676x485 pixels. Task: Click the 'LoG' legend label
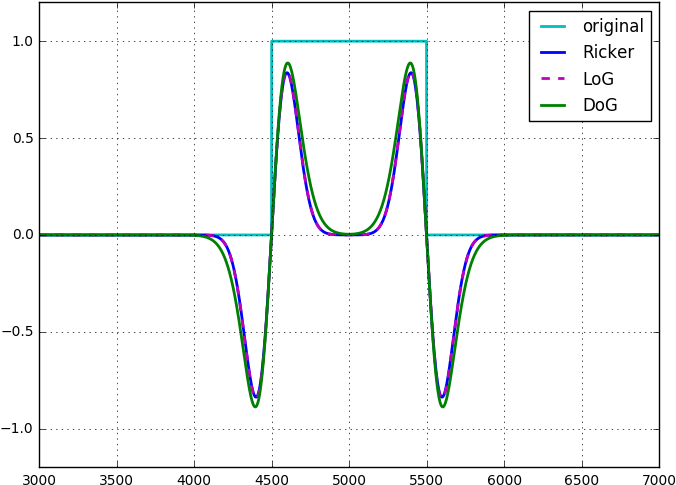[x=598, y=79]
